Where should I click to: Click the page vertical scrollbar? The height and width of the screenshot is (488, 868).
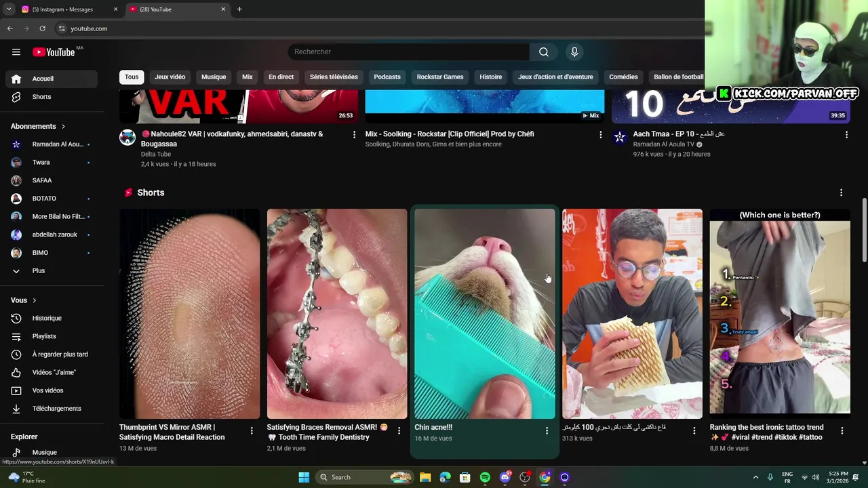pos(864,230)
